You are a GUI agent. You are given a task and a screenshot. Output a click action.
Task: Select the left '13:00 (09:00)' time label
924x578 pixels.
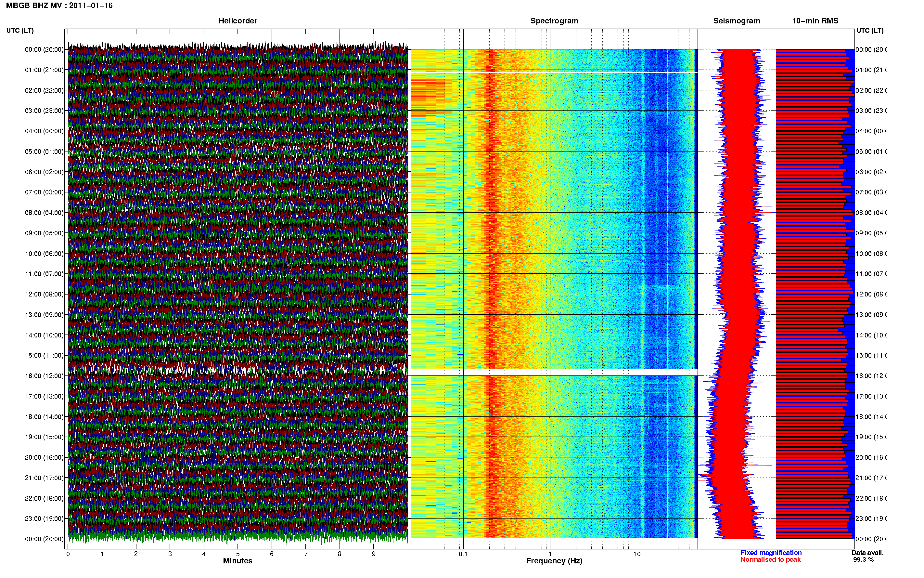(x=44, y=315)
